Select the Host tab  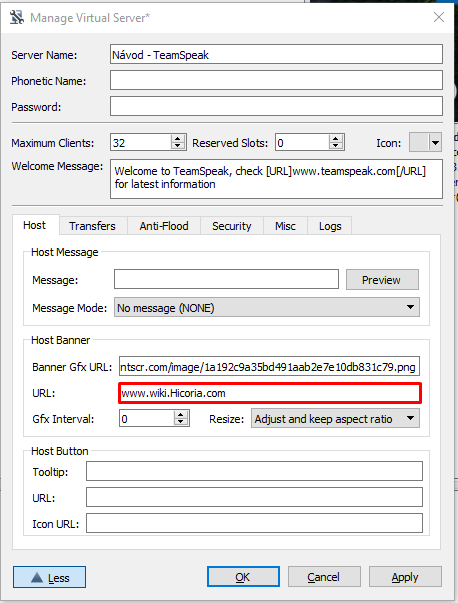pos(35,225)
